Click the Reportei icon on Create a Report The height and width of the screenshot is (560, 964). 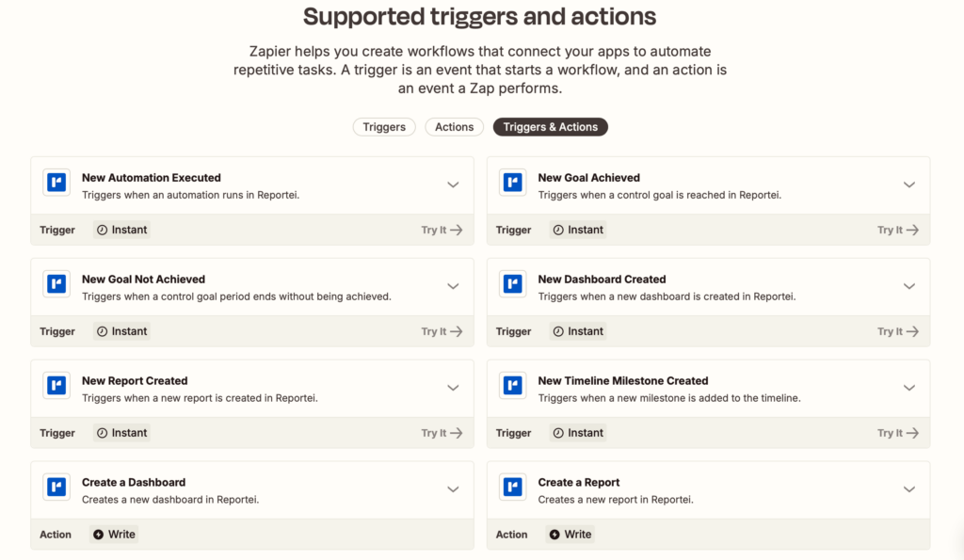512,488
